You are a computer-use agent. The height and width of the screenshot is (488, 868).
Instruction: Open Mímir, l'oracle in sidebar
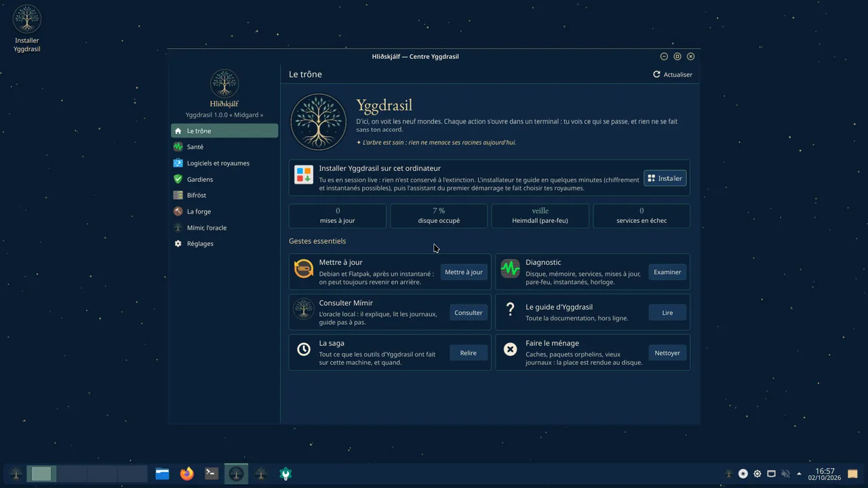click(224, 228)
